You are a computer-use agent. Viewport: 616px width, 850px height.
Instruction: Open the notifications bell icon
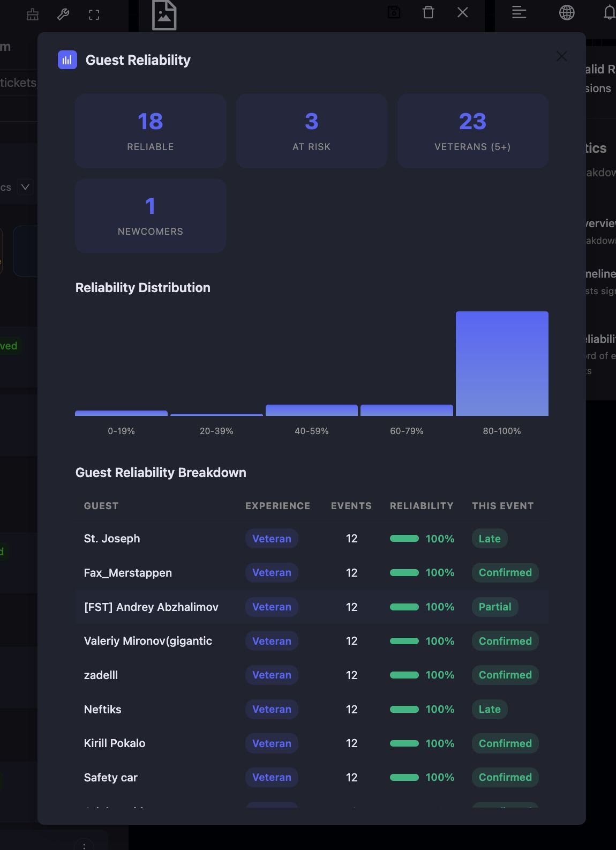tap(609, 12)
